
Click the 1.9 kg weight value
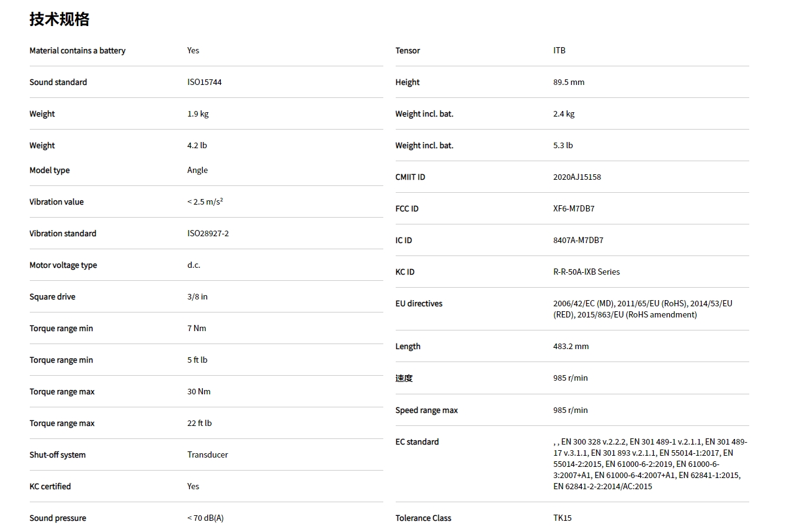tap(198, 113)
